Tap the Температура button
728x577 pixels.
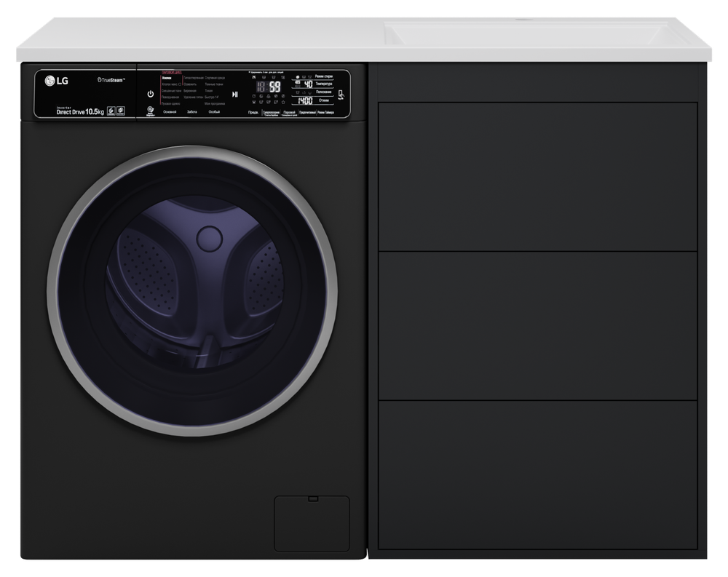[x=324, y=84]
